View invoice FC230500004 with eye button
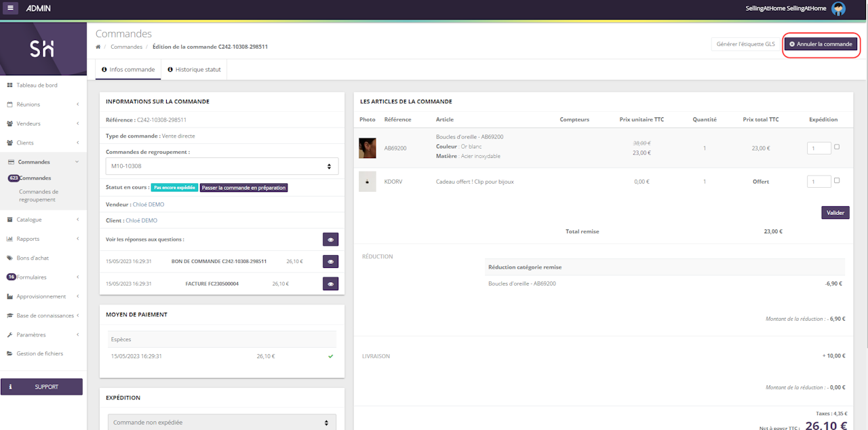The image size is (868, 430). coord(330,284)
